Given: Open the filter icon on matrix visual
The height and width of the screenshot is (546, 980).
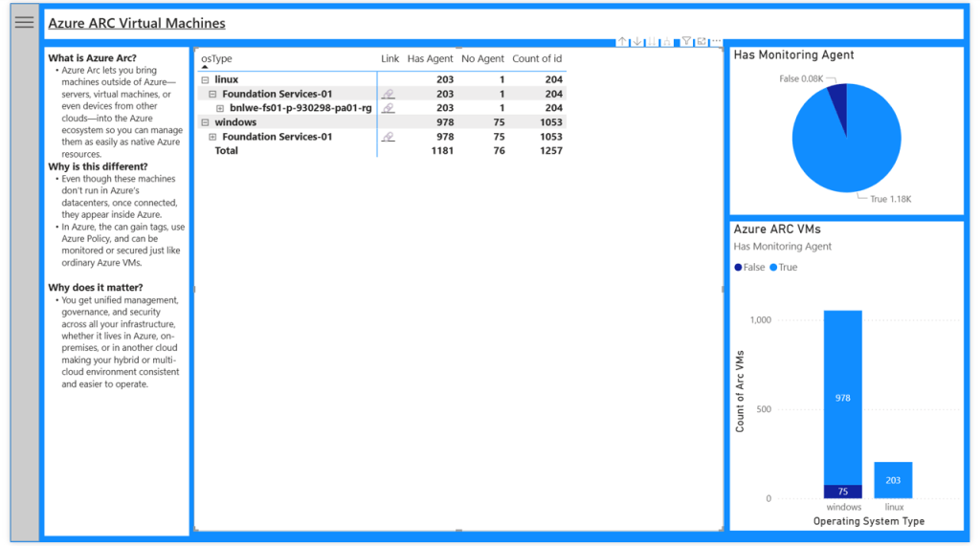Looking at the screenshot, I should point(686,42).
